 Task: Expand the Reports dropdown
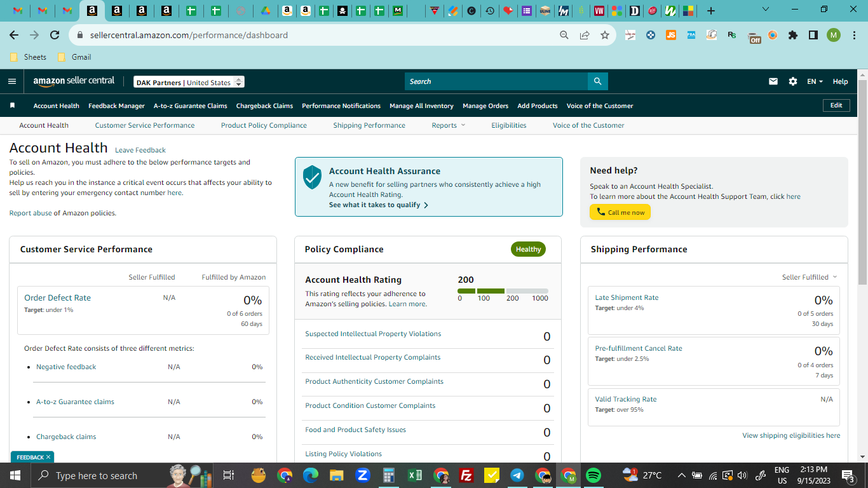[x=449, y=125]
